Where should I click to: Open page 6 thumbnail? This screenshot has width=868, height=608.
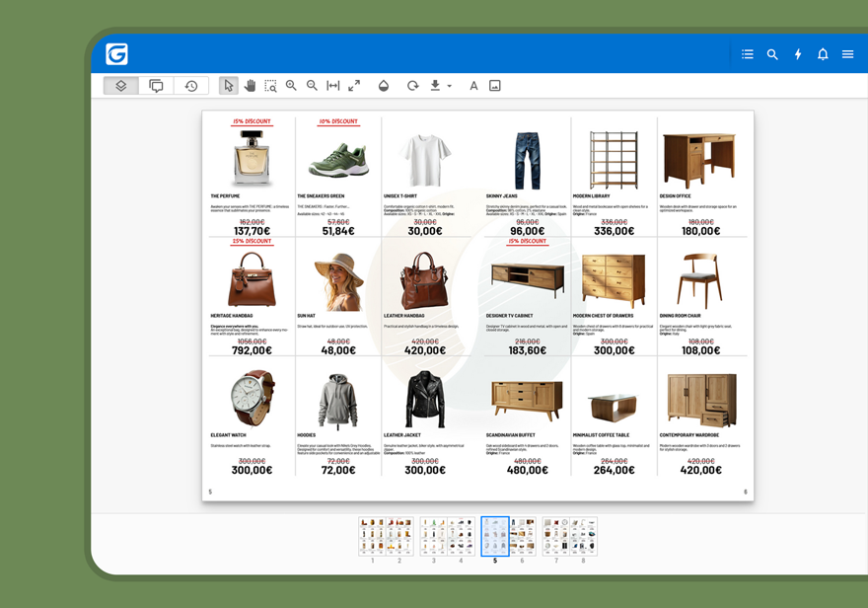pos(523,537)
